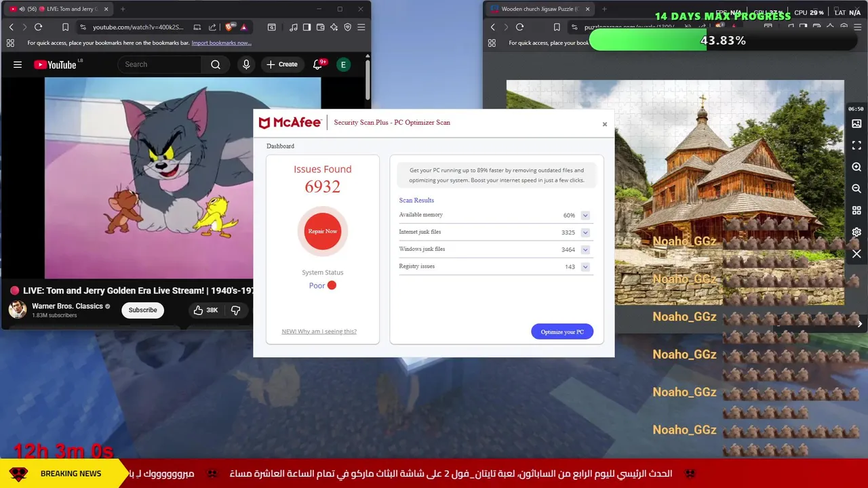
Task: Zoom out on the jigsaw puzzle
Action: click(x=856, y=188)
